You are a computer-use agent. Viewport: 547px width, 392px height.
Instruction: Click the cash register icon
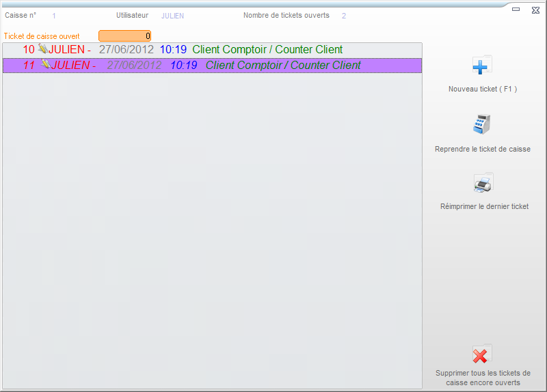point(482,125)
